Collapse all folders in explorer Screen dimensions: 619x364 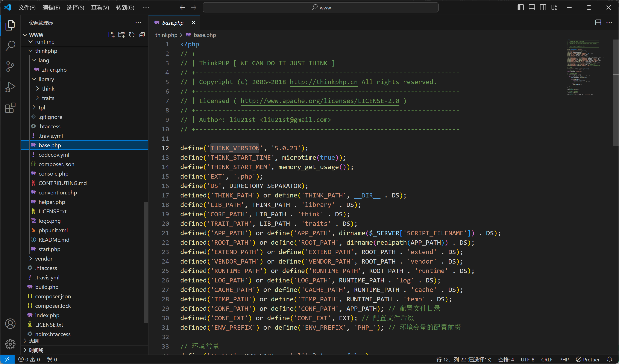[142, 35]
